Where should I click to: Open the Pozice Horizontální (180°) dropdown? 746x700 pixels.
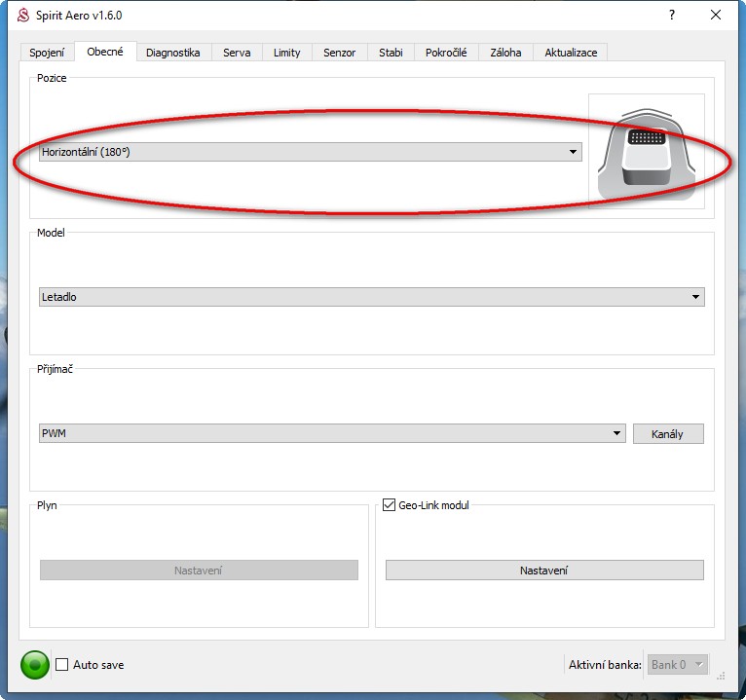pyautogui.click(x=310, y=152)
